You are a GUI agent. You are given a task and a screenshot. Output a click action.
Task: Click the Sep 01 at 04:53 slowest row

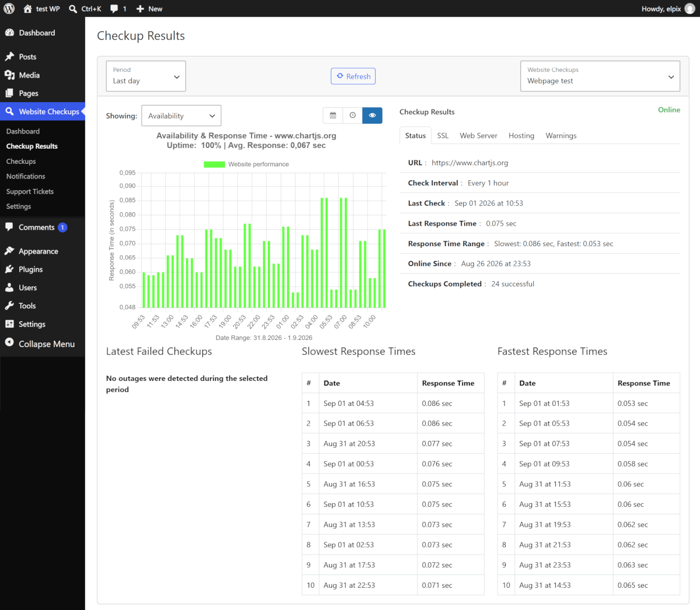393,404
